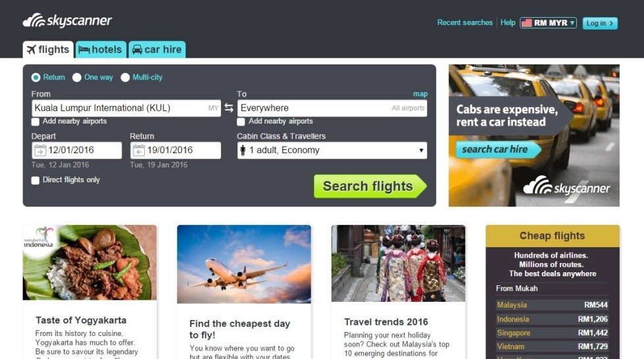Open the map link above destination
This screenshot has height=359, width=644.
420,94
